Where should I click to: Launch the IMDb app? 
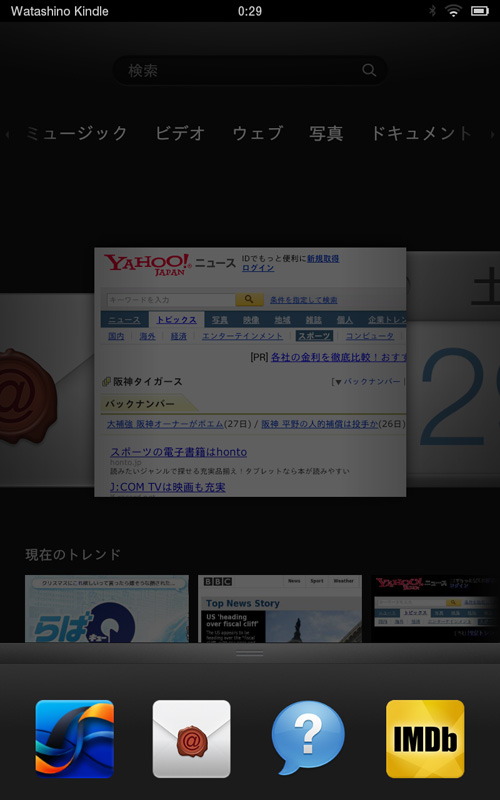[425, 739]
